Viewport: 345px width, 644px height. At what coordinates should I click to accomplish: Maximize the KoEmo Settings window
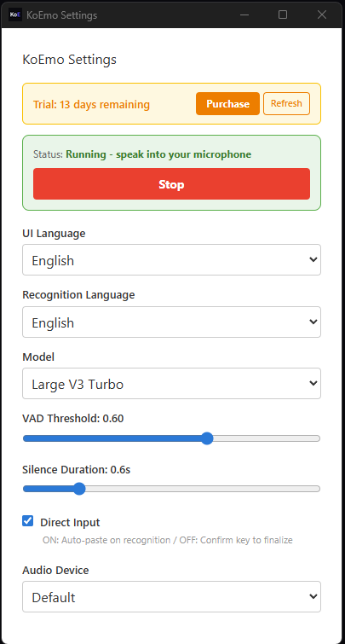click(x=283, y=15)
